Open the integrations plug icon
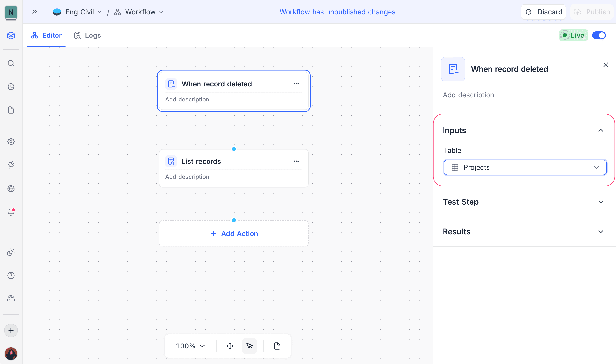Viewport: 616px width, 364px height. [x=11, y=165]
